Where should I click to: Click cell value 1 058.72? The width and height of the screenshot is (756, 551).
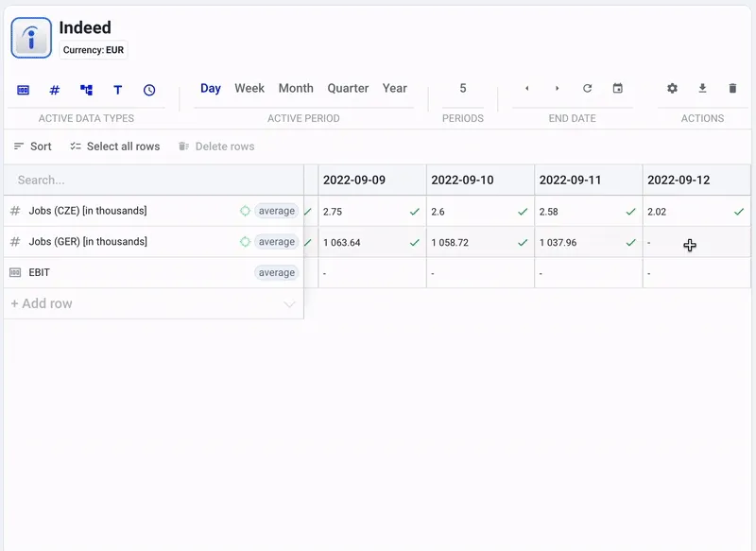pyautogui.click(x=450, y=243)
